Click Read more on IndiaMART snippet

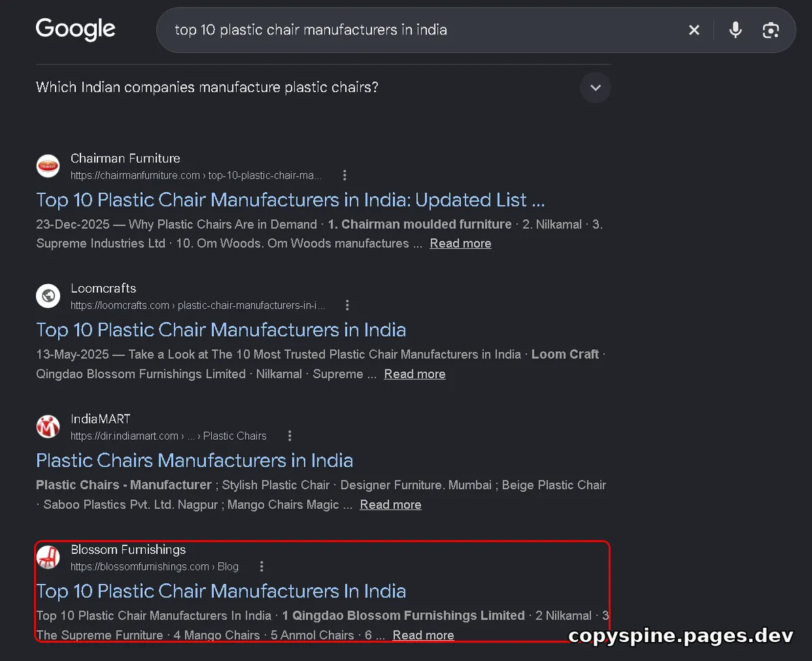[390, 505]
